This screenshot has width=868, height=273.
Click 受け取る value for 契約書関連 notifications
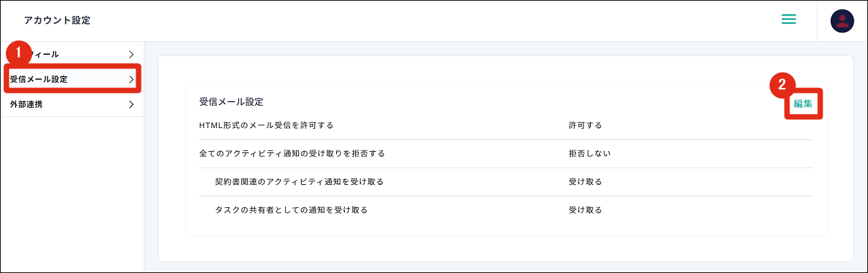tap(585, 182)
